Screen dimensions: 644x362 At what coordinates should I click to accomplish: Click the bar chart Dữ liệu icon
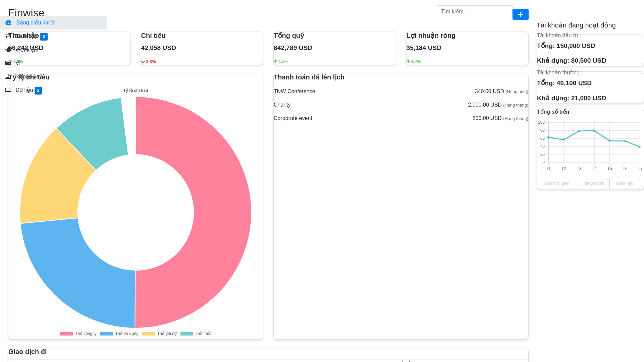point(8,90)
